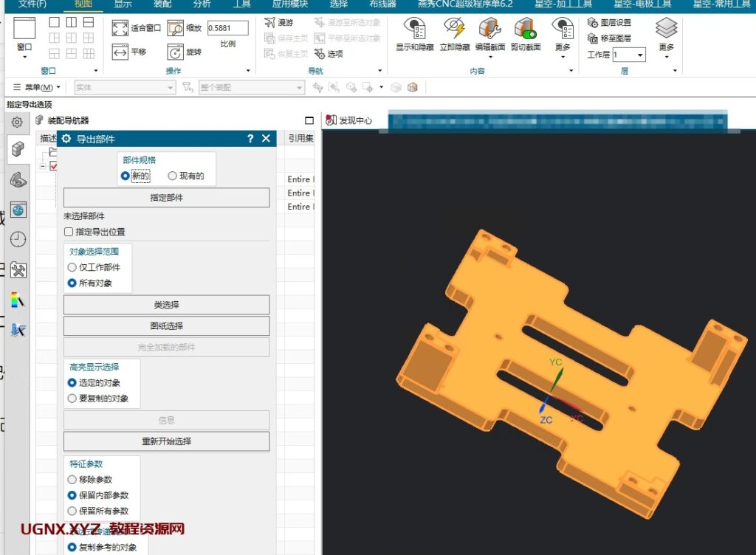Viewport: 756px width, 555px height.
Task: Select the Zoom (缩放) magnifier tool
Action: coord(175,29)
